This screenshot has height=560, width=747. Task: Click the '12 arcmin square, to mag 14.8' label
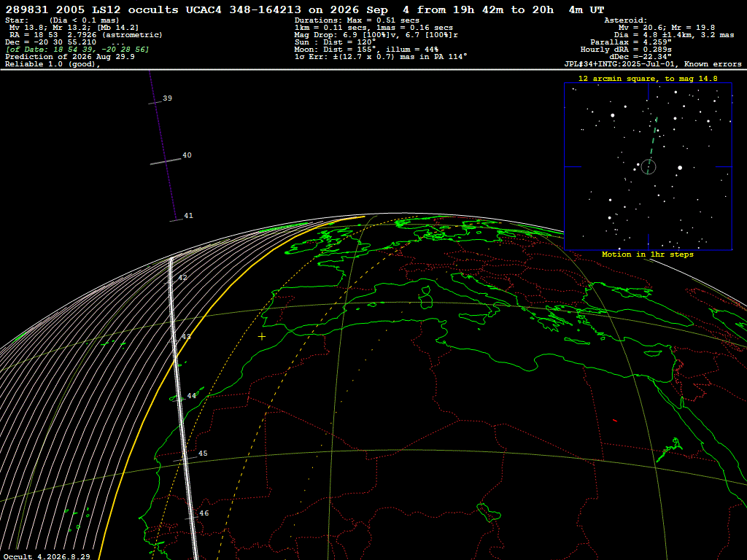coord(648,79)
